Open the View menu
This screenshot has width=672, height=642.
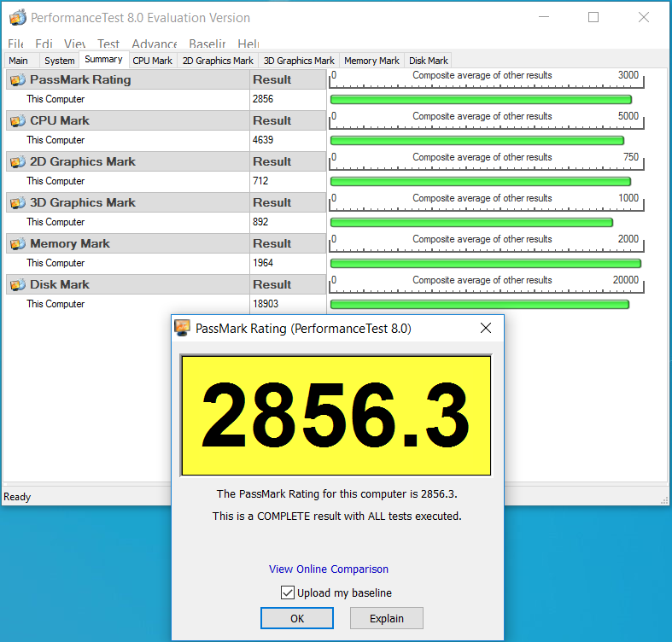tap(74, 44)
